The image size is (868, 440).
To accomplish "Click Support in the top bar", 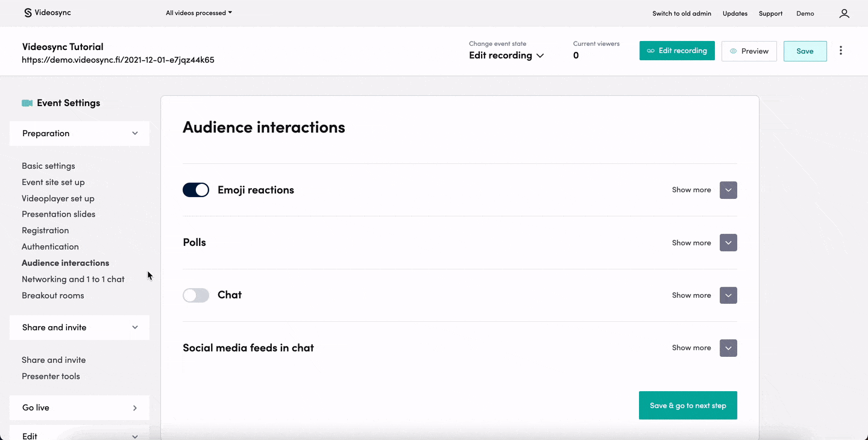I will point(770,13).
